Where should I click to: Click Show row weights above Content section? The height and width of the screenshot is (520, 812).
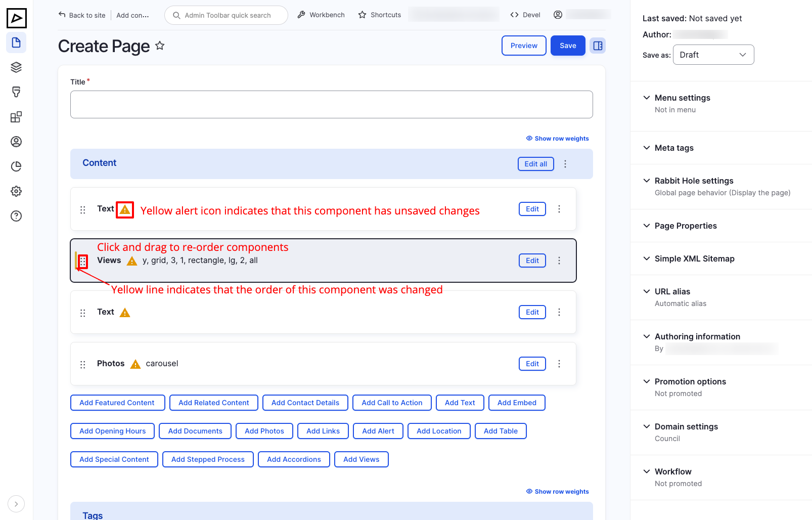point(558,138)
